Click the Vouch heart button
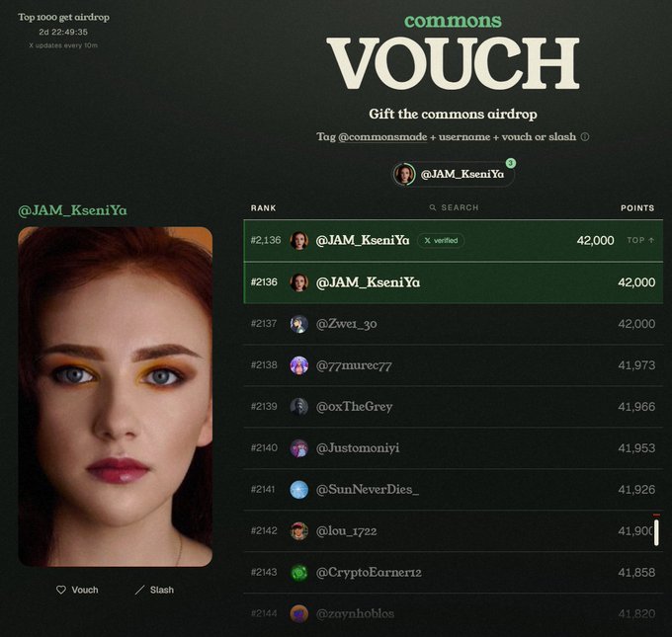Screen dimensions: 672x637 (x=77, y=590)
